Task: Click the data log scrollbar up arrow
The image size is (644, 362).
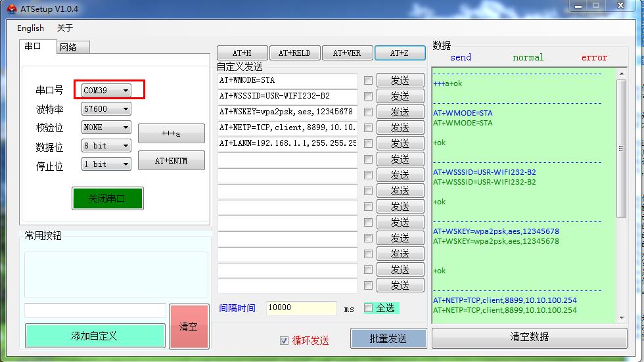Action: (622, 74)
